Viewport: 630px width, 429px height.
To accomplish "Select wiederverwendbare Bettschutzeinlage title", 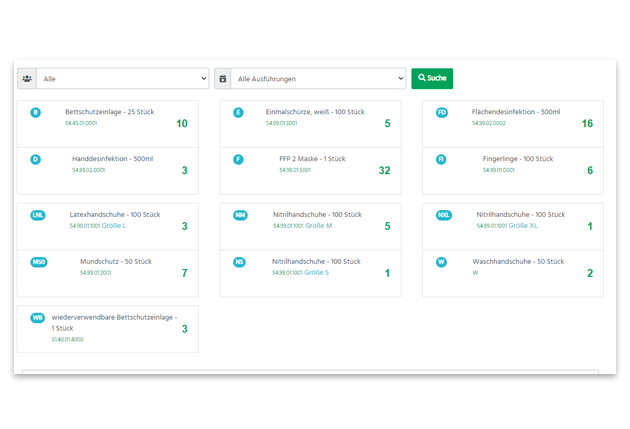I will 114,323.
